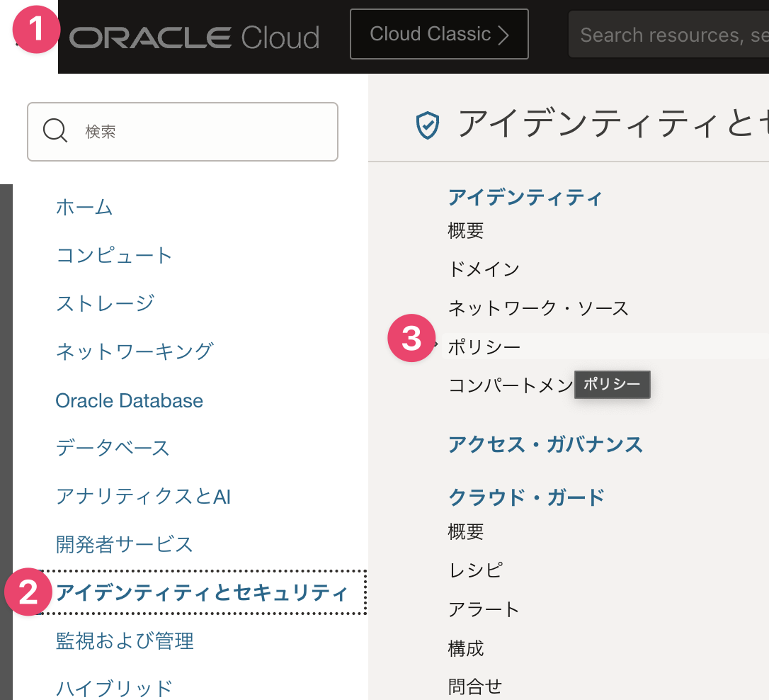Open the Cloud Classic switcher
This screenshot has height=700, width=769.
click(439, 34)
